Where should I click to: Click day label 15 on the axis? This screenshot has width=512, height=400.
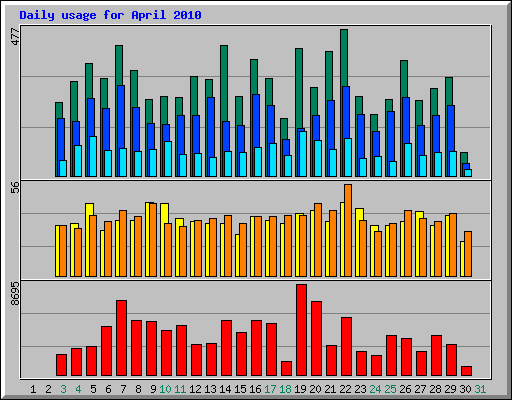(x=240, y=389)
